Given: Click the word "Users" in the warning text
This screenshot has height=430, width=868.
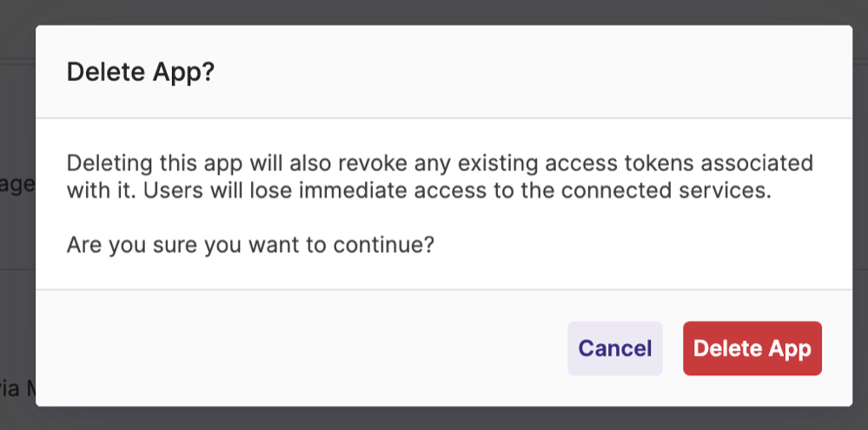Looking at the screenshot, I should [168, 191].
